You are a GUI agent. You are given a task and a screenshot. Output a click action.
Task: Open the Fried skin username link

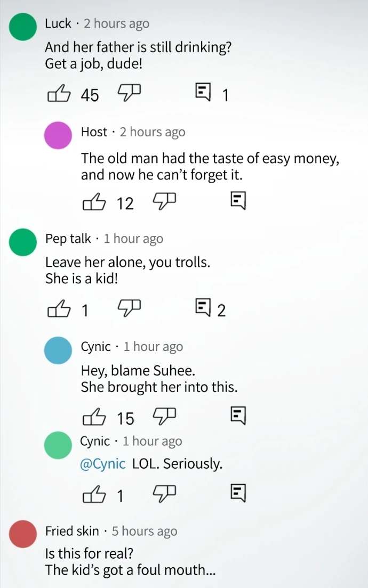coord(72,531)
